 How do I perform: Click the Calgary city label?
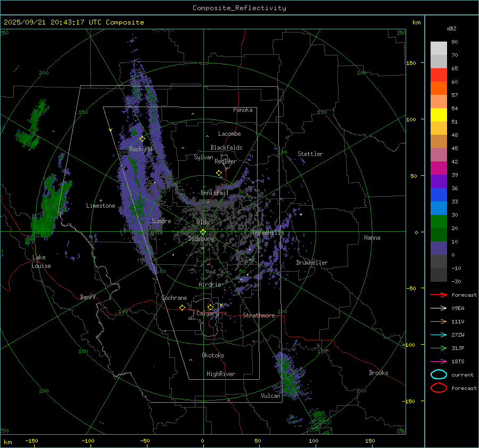(207, 314)
